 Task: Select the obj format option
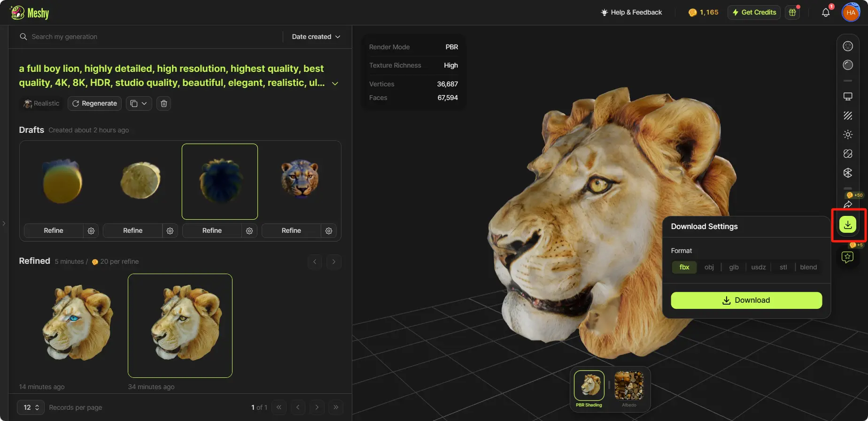coord(709,268)
